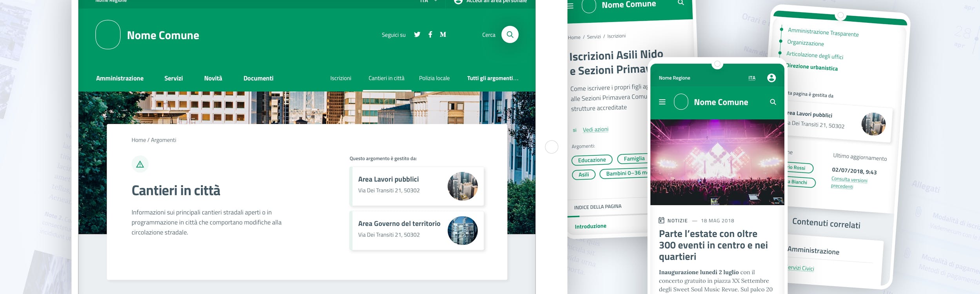
Task: Open the Servizi menu
Action: pos(173,78)
